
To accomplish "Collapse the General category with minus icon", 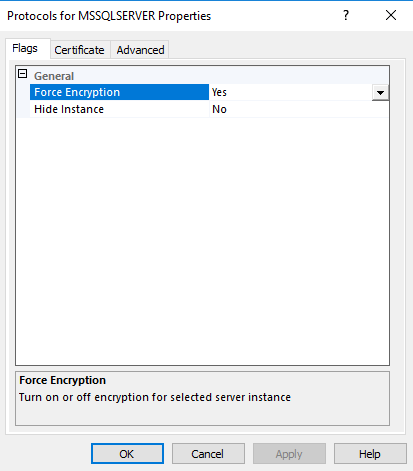I will (22, 74).
